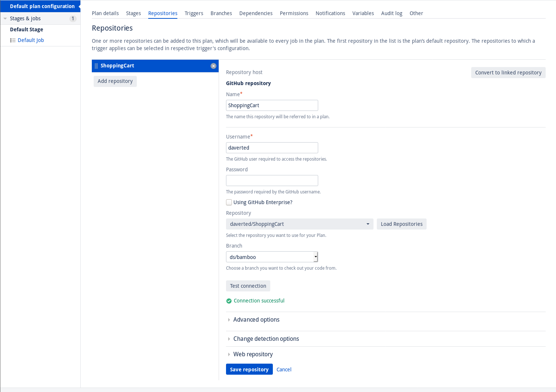Screen dimensions: 556x392
Task: Select the Repositories tab
Action: (163, 13)
